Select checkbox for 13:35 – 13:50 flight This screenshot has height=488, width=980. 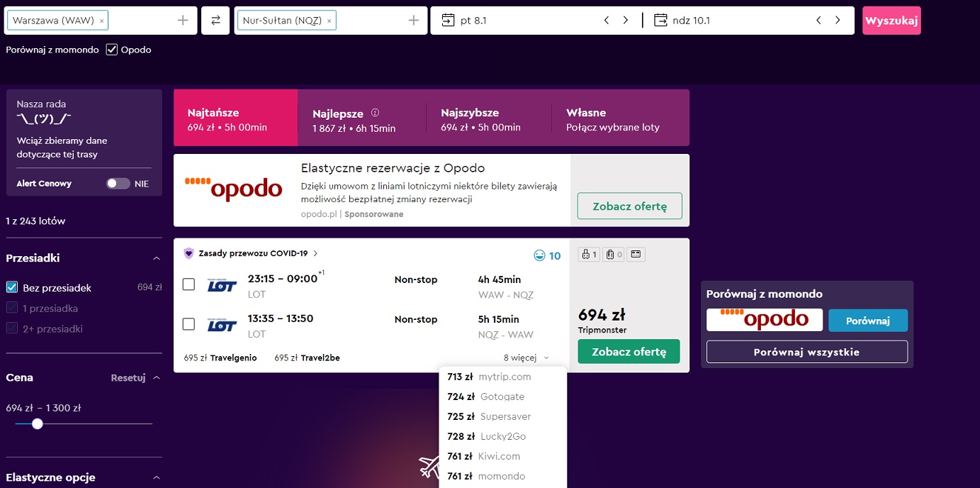click(188, 324)
